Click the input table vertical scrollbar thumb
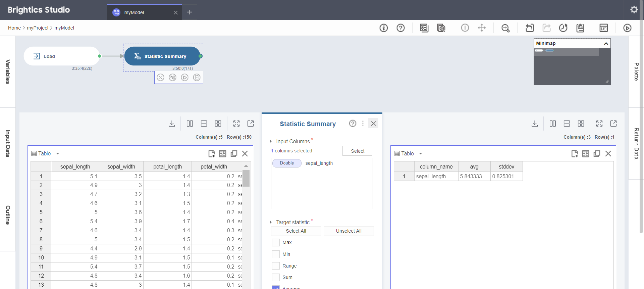Screen dimensions: 644x289 (246, 178)
